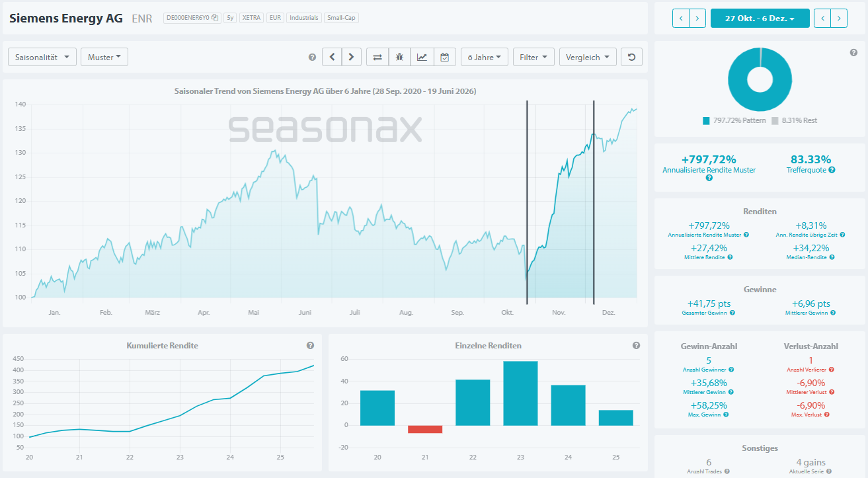Copy the ISIN DE000ENER6Y0 with copy icon
Viewport: 868px width, 478px height.
[x=215, y=18]
